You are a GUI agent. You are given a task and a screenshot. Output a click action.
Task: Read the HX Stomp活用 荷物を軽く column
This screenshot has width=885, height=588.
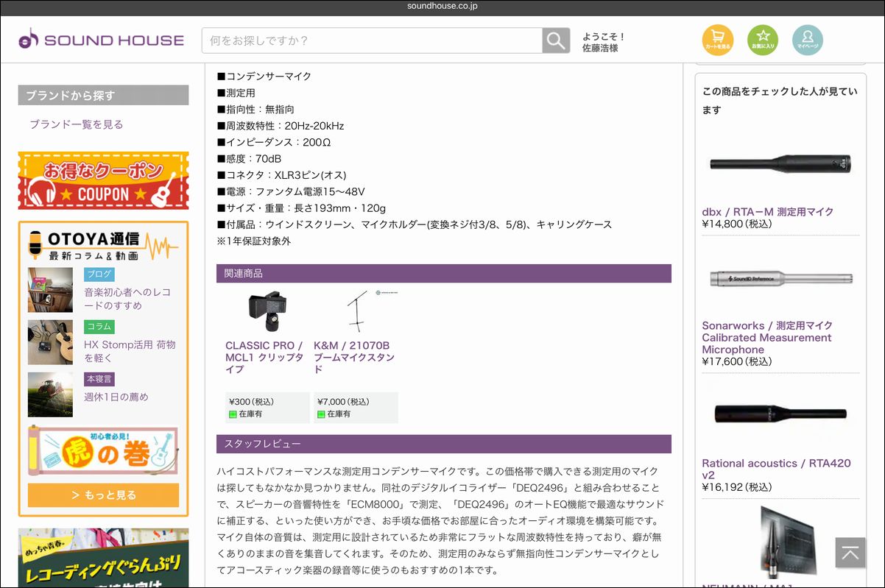click(130, 351)
